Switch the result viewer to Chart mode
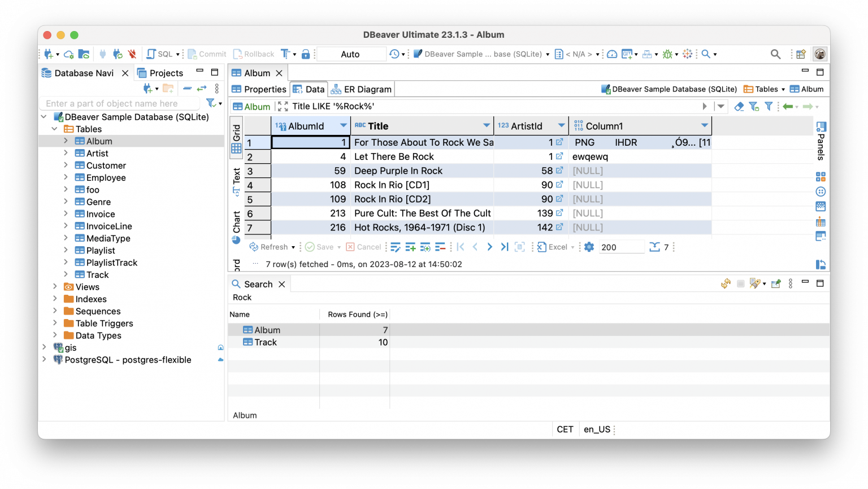 [x=236, y=219]
